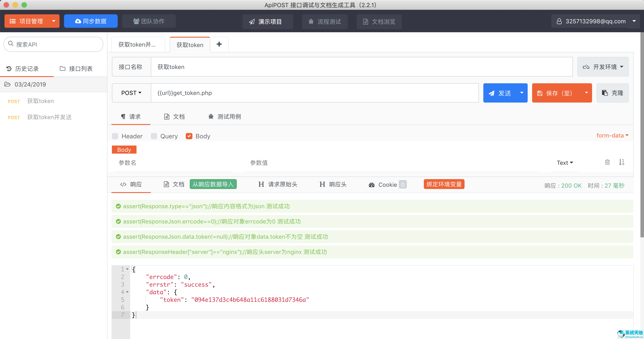
Task: Click the 参数值 input field
Action: [x=392, y=163]
